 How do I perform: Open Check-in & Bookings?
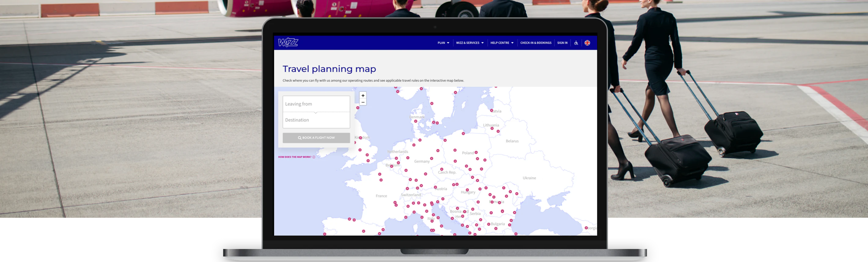[536, 43]
